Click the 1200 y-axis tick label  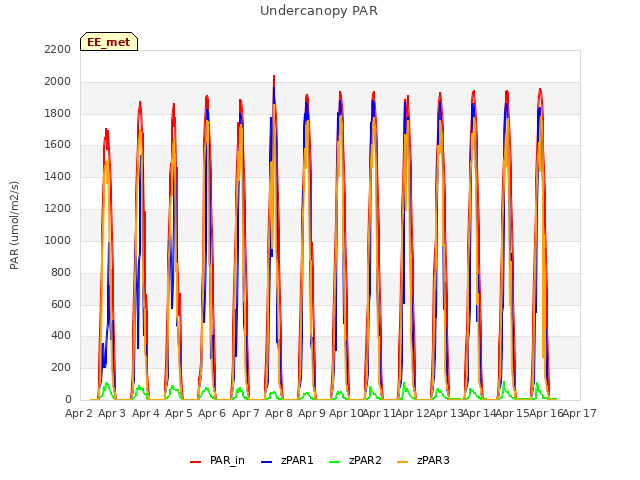[x=58, y=208]
